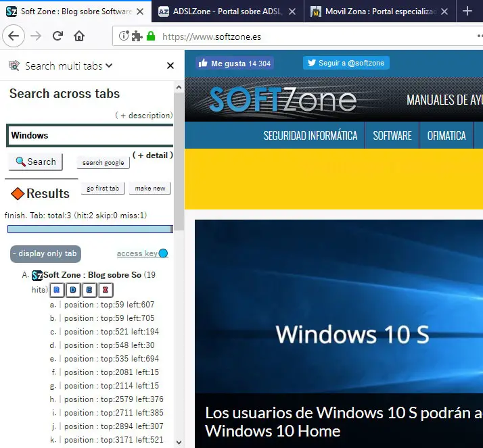Image resolution: width=483 pixels, height=448 pixels.
Task: Click the sidebar scroll up arrow
Action: coord(179,87)
